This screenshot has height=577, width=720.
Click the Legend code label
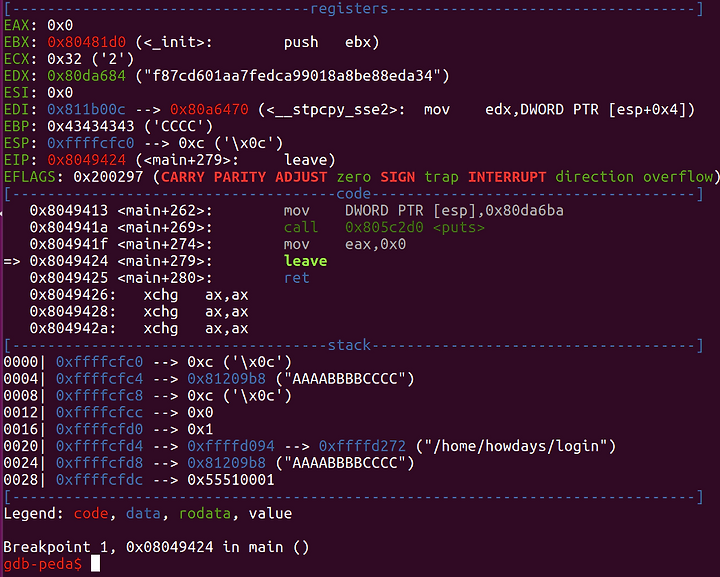[x=91, y=513]
